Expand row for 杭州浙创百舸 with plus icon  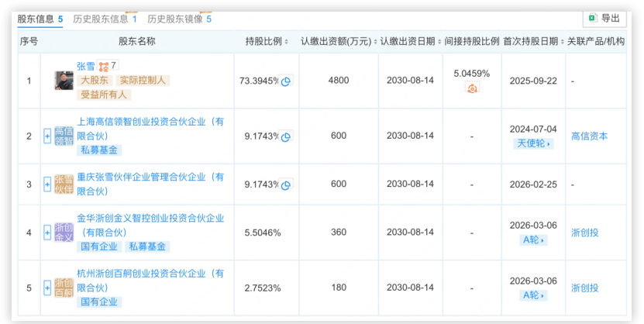point(47,288)
